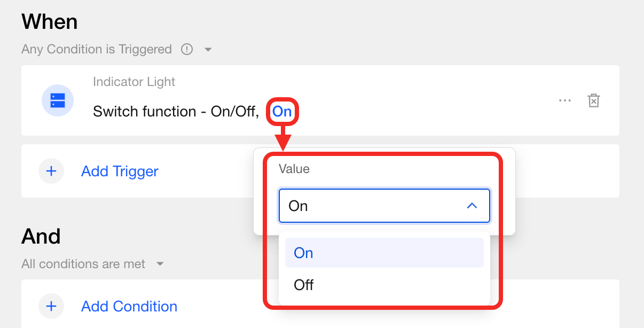Click the Value select box showing On
Screen dimensions: 644x328
(x=374, y=206)
